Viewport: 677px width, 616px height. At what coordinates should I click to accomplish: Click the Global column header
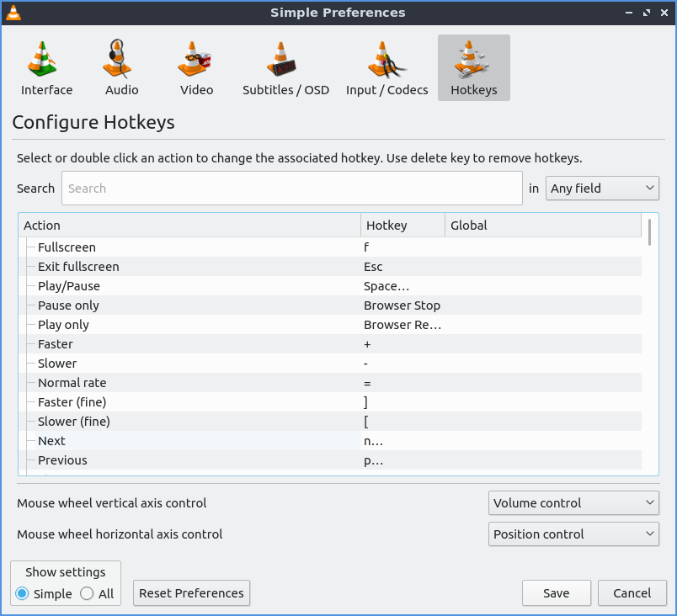point(542,226)
